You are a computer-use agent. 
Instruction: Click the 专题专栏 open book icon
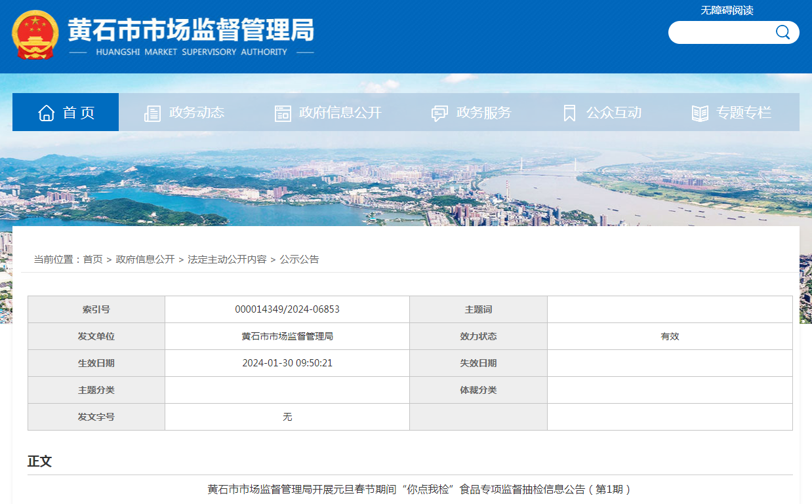coord(700,113)
